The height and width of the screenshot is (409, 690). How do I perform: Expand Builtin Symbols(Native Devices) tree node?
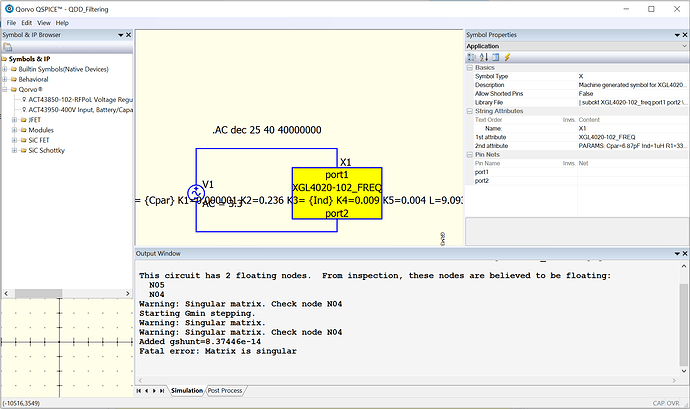click(x=5, y=69)
